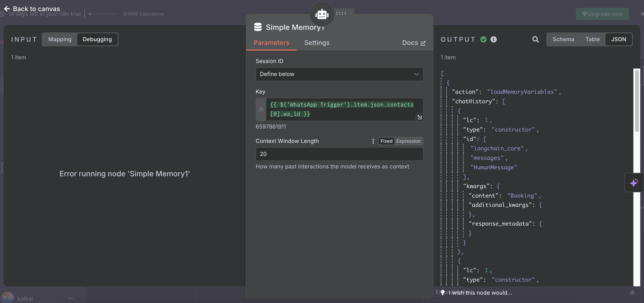This screenshot has width=644, height=303.
Task: Click the Simple Memory1 node title
Action: 295,27
